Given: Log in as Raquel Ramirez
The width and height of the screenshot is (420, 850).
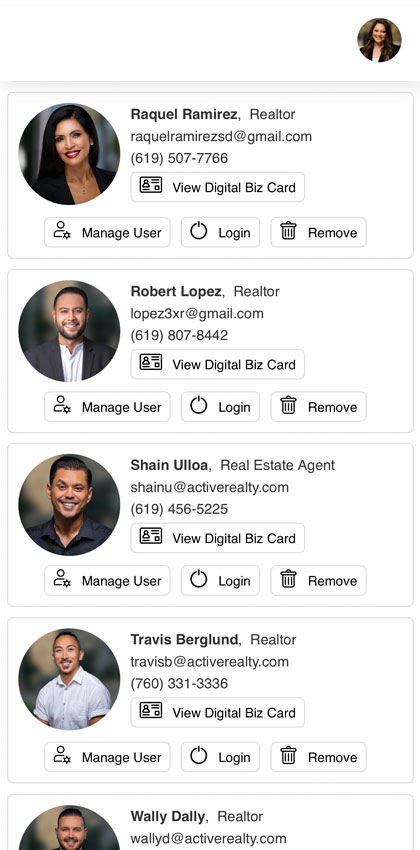Looking at the screenshot, I should [221, 233].
